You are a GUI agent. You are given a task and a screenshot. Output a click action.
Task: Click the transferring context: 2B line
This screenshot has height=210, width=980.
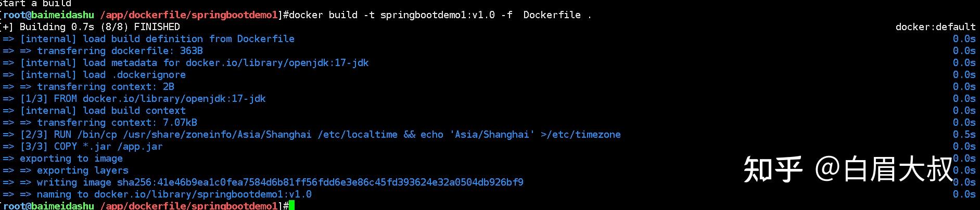88,87
